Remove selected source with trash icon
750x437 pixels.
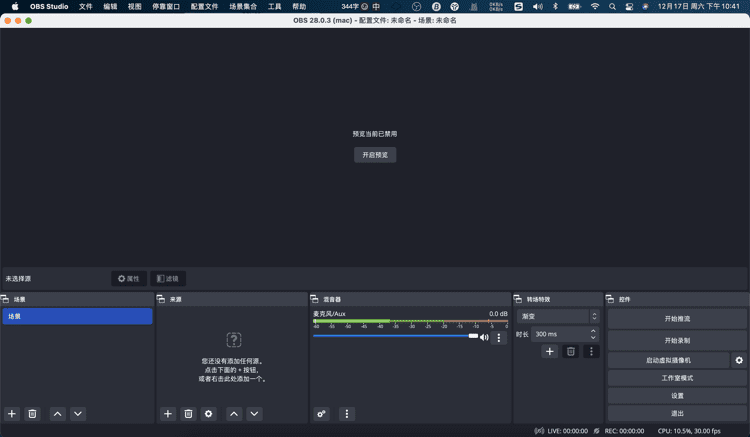coord(188,414)
